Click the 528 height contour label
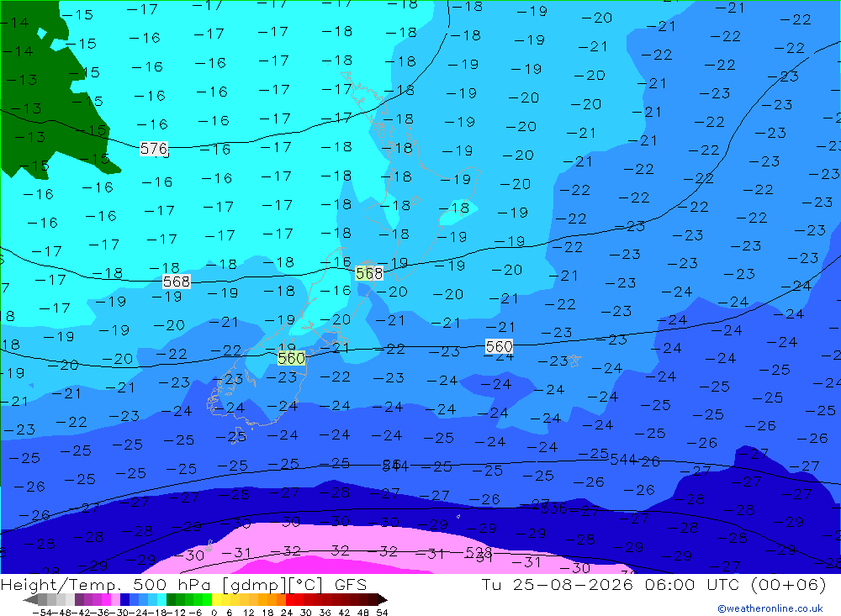The height and width of the screenshot is (616, 841). point(479,552)
